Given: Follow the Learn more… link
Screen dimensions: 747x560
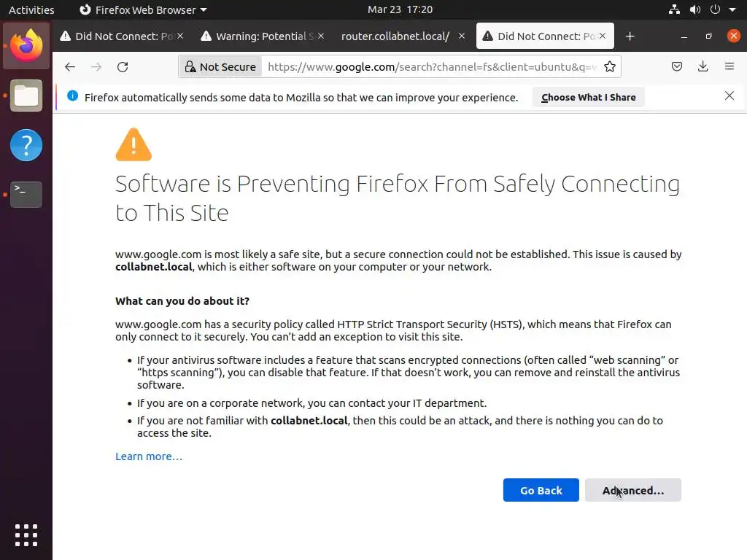Looking at the screenshot, I should click(x=149, y=456).
